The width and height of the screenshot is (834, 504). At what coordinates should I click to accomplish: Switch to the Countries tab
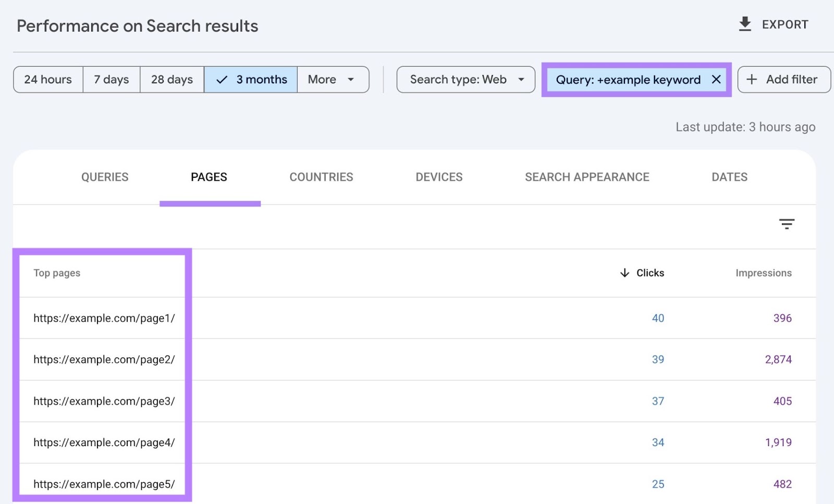321,177
